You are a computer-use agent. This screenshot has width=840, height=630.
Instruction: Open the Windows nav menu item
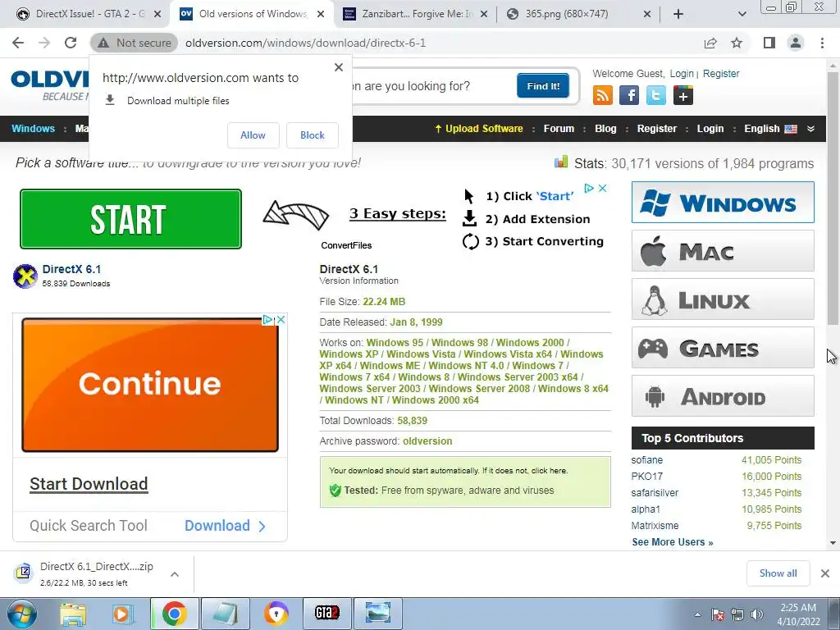click(33, 129)
